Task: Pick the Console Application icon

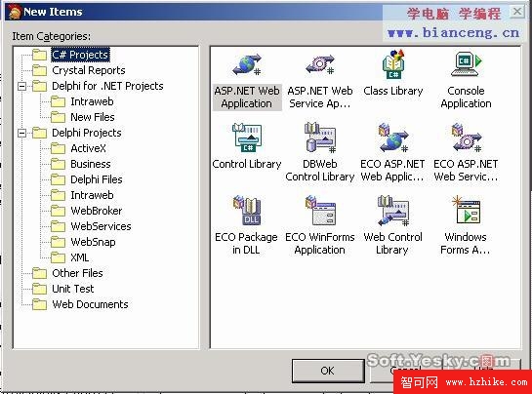Action: pyautogui.click(x=467, y=63)
